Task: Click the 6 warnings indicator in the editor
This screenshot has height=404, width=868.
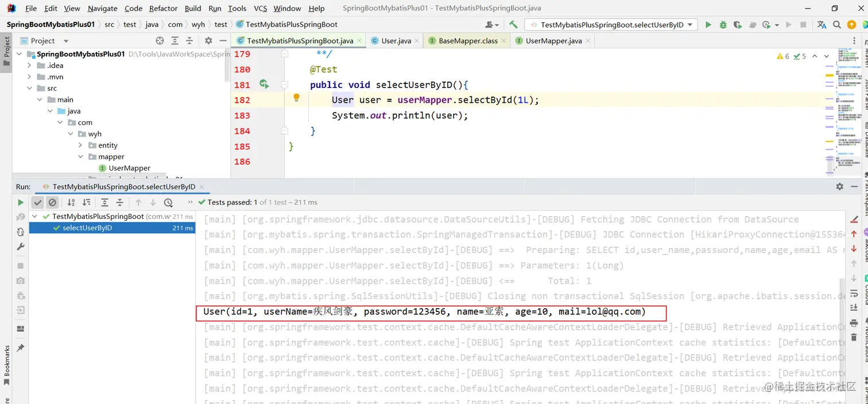Action: pos(783,56)
